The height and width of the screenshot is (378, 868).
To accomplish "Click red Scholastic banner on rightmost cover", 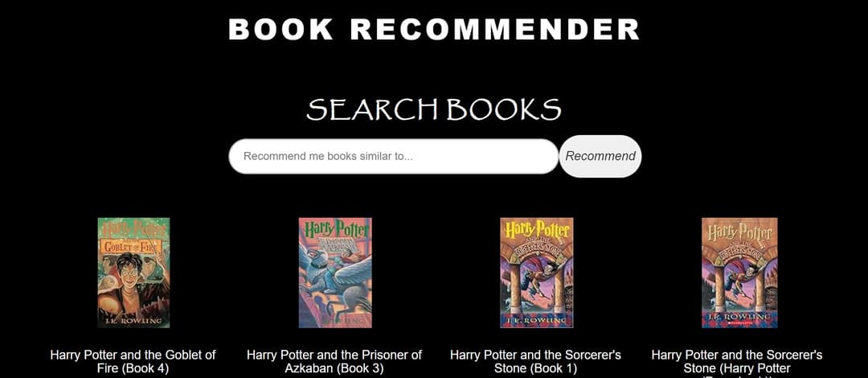I will pyautogui.click(x=739, y=323).
